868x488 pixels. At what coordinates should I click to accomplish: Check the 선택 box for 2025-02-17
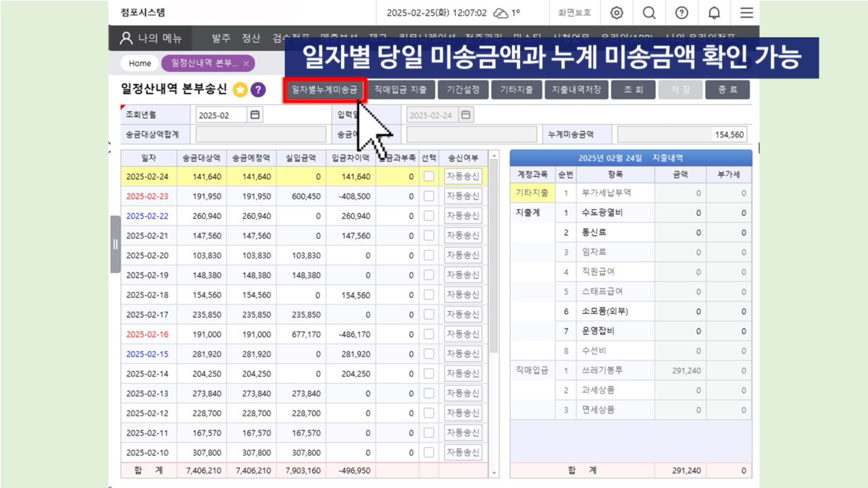point(429,314)
